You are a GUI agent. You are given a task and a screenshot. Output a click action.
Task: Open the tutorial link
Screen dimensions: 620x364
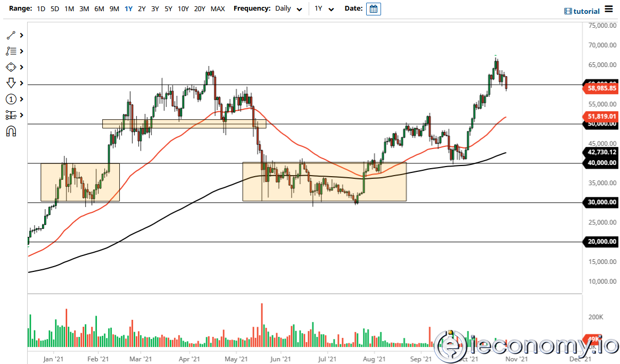(x=582, y=11)
